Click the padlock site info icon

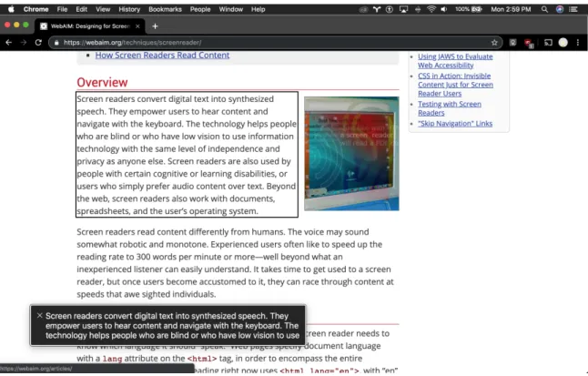click(x=56, y=43)
